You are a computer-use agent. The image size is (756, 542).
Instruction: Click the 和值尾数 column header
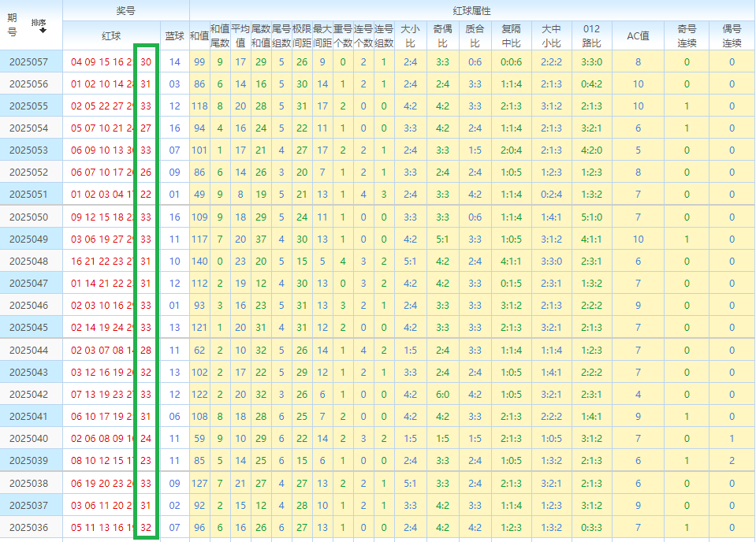coord(220,35)
